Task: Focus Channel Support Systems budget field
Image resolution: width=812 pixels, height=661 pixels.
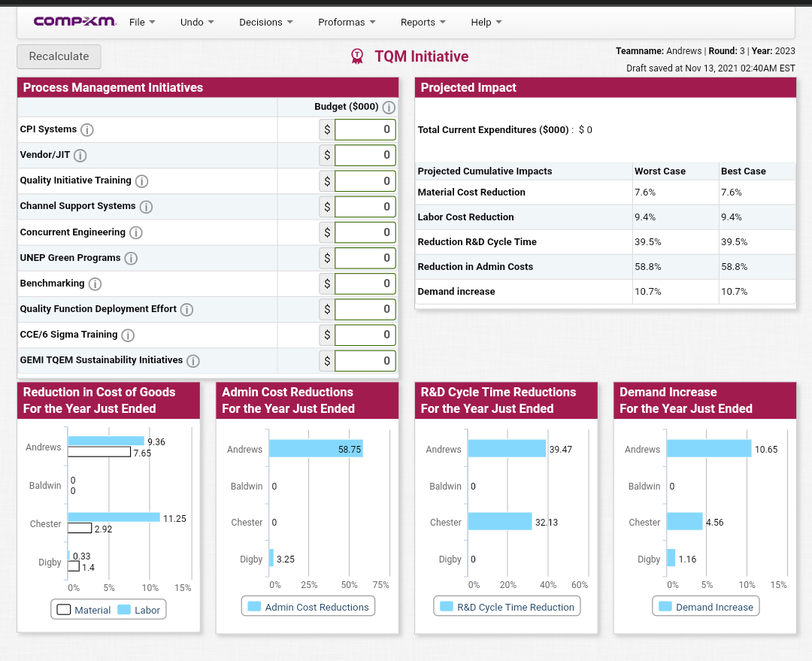Action: 365,206
